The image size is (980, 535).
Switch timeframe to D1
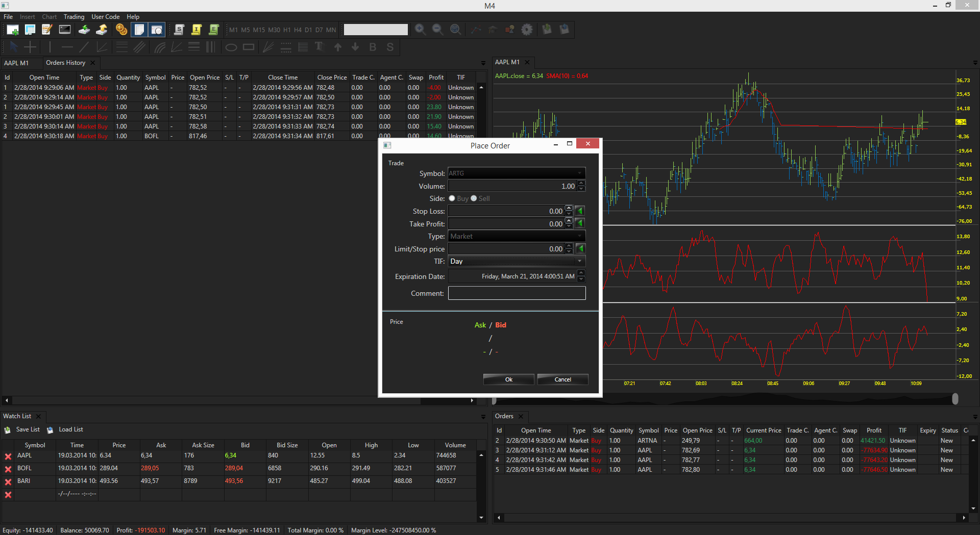pyautogui.click(x=308, y=30)
